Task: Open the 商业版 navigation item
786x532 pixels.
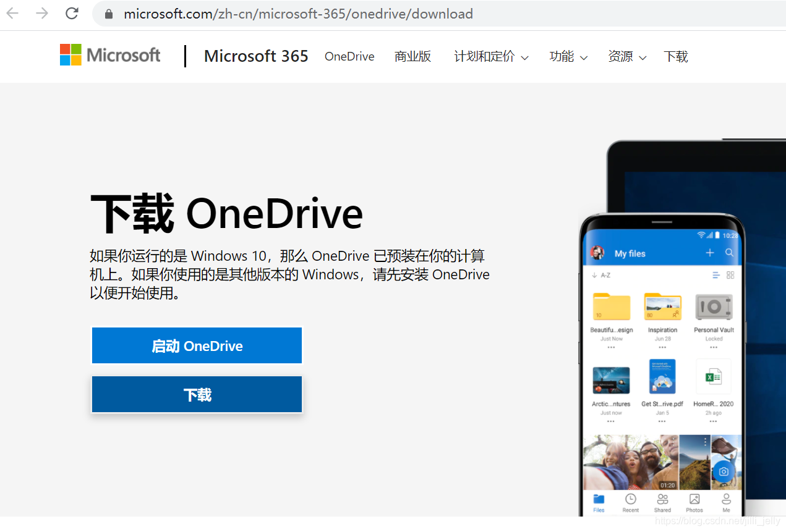Action: (412, 57)
